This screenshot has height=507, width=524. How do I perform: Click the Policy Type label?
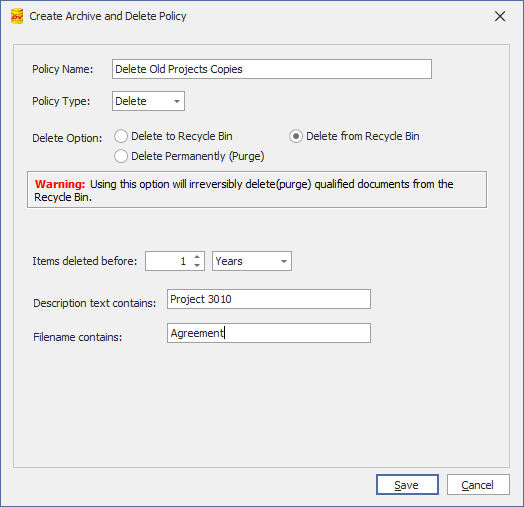(61, 101)
